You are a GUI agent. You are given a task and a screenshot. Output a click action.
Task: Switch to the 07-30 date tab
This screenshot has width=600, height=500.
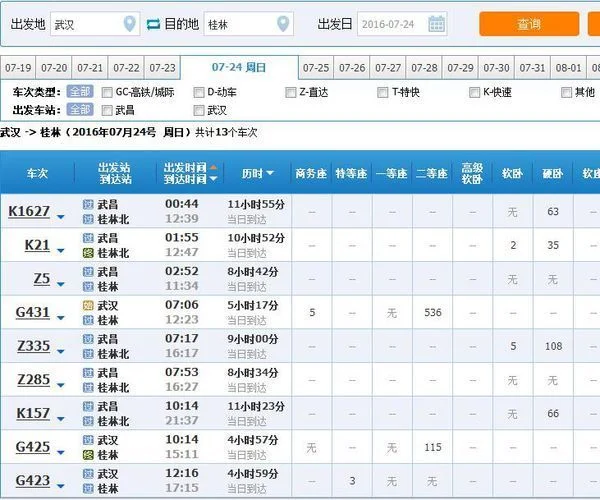point(496,68)
